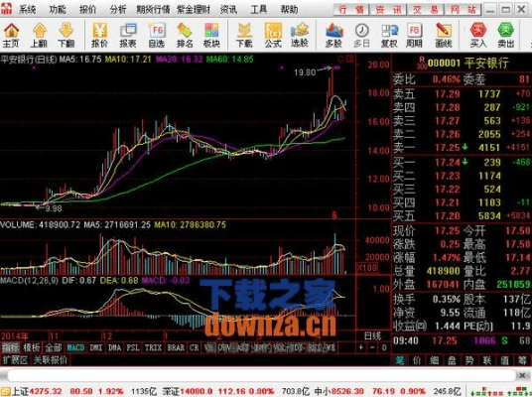Click the minus zoom button
This screenshot has width=532, height=397.
click(x=372, y=347)
